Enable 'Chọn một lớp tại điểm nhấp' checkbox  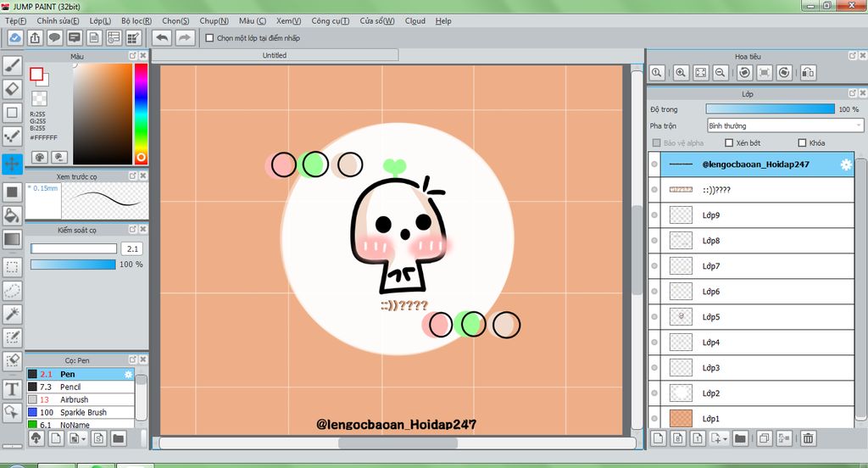(209, 38)
